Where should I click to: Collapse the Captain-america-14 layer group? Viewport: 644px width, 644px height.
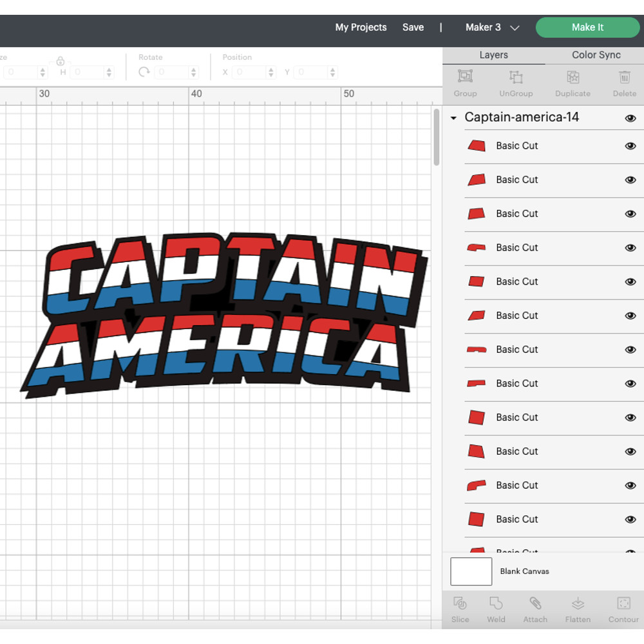pos(453,118)
